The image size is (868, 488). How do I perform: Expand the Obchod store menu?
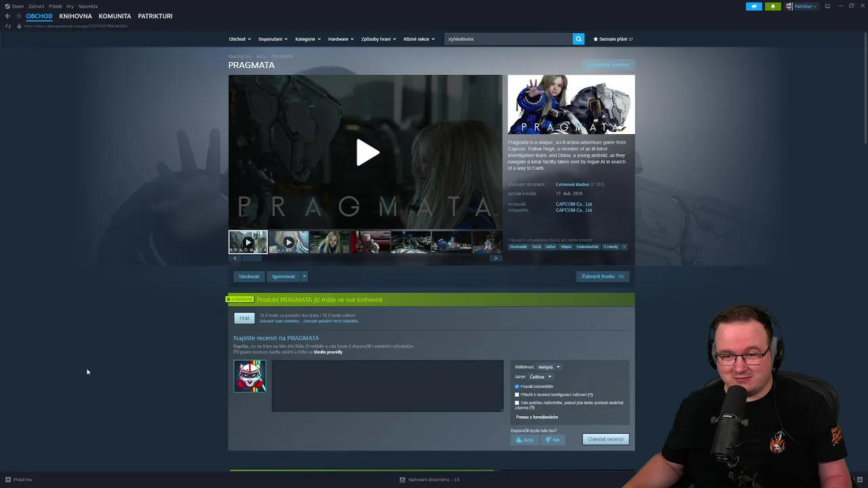tap(239, 39)
